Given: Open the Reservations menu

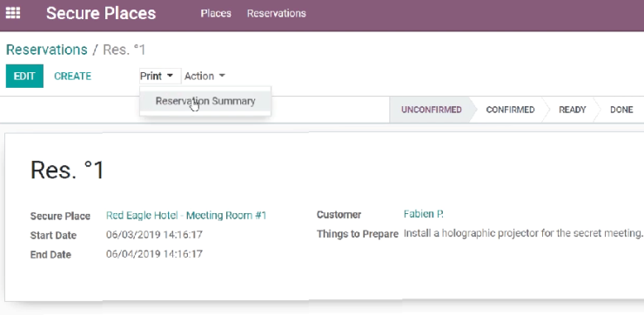Looking at the screenshot, I should point(277,13).
